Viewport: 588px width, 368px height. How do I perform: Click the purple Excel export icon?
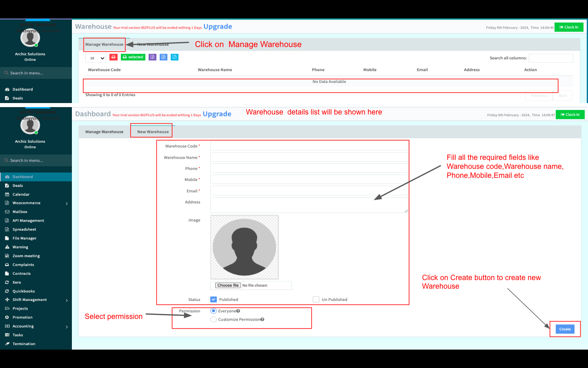point(152,57)
